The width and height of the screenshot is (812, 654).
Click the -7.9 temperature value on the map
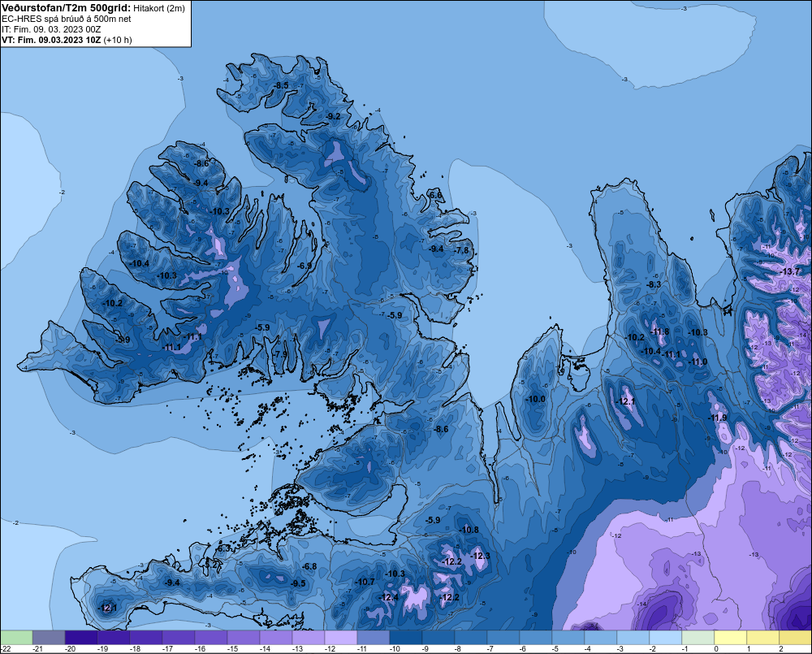(x=280, y=354)
